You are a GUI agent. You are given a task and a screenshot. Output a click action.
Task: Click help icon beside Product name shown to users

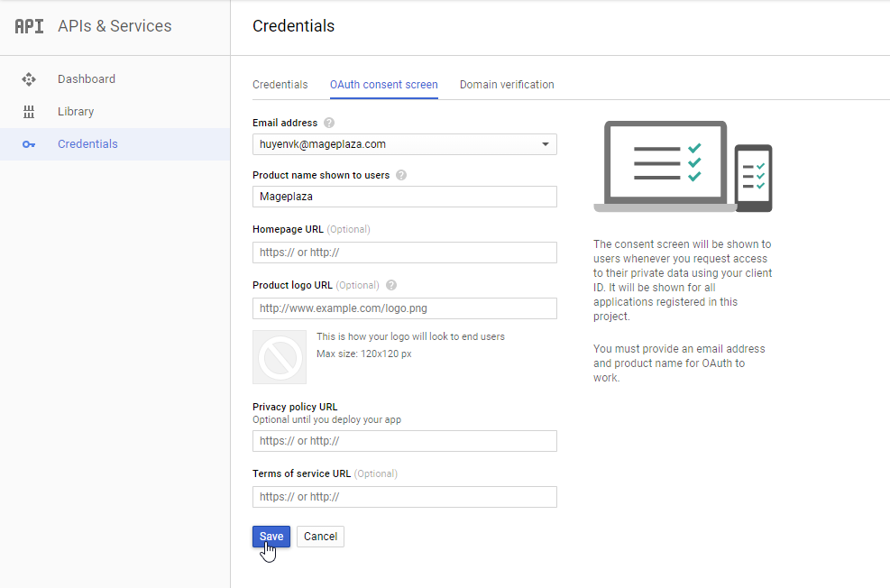401,175
